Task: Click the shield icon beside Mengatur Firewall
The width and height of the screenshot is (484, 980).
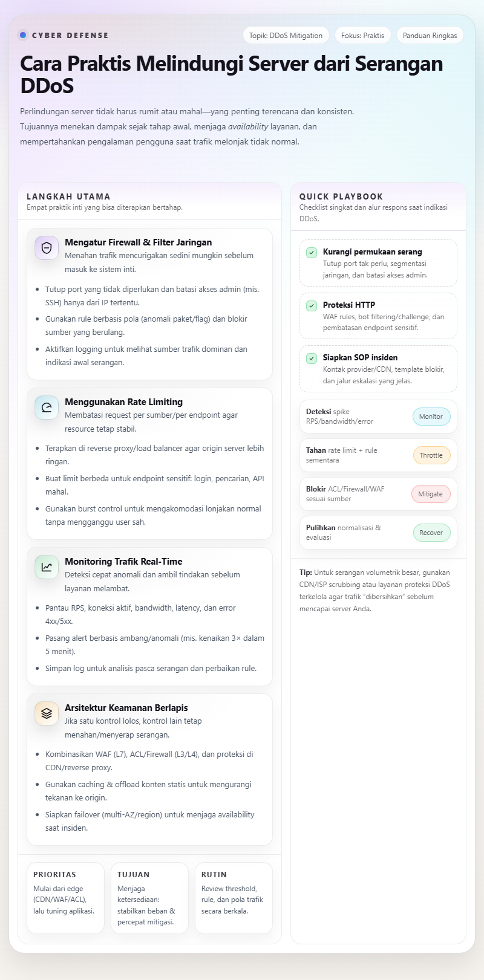Action: click(47, 248)
